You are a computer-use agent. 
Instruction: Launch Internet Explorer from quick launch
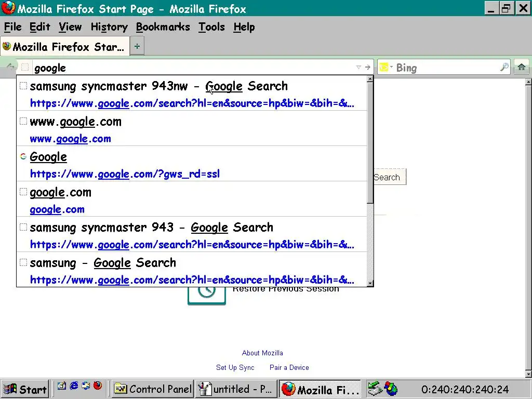coord(74,386)
